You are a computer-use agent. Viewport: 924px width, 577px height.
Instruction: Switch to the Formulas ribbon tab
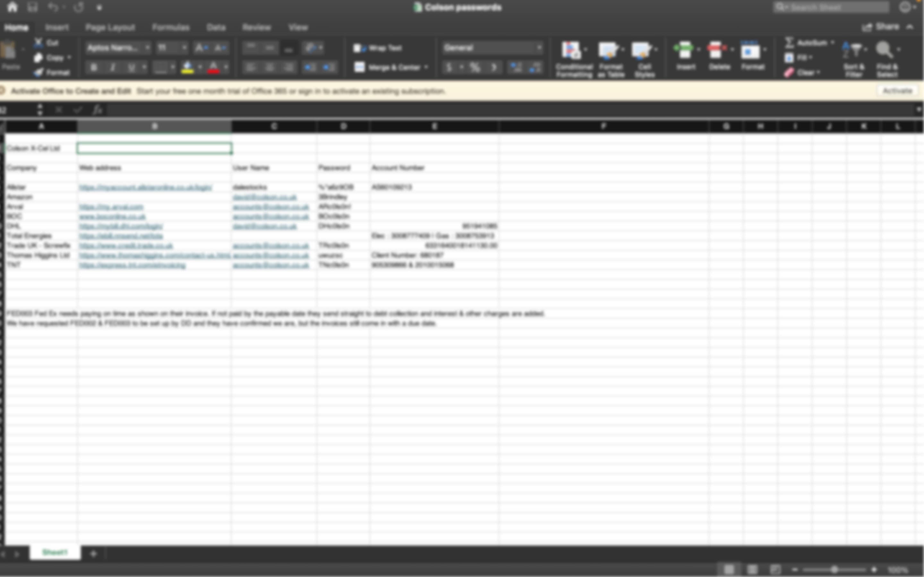point(171,27)
